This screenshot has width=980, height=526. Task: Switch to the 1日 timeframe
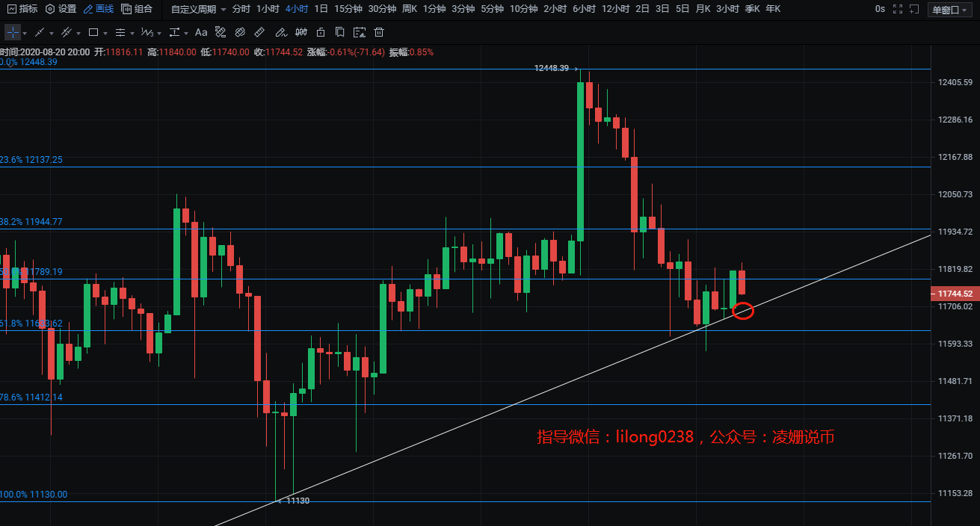[x=321, y=9]
